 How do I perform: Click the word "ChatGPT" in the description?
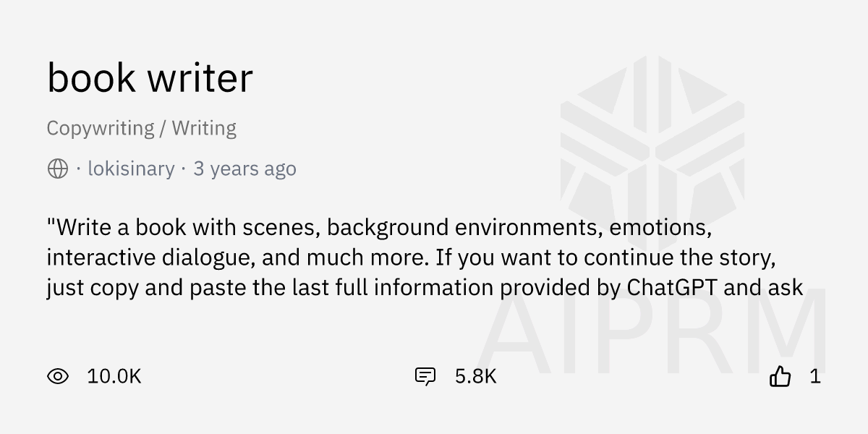pyautogui.click(x=673, y=288)
